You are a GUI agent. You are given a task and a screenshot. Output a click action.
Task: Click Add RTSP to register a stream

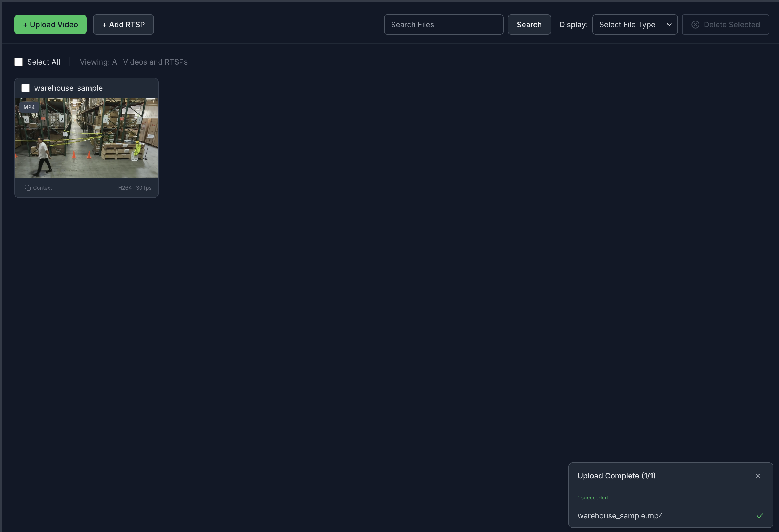tap(123, 24)
